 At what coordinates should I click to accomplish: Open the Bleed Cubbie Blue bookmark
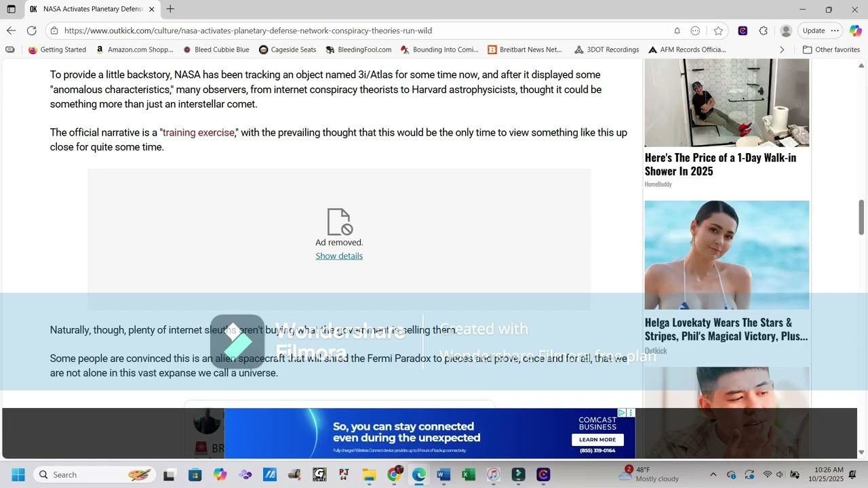coord(216,49)
